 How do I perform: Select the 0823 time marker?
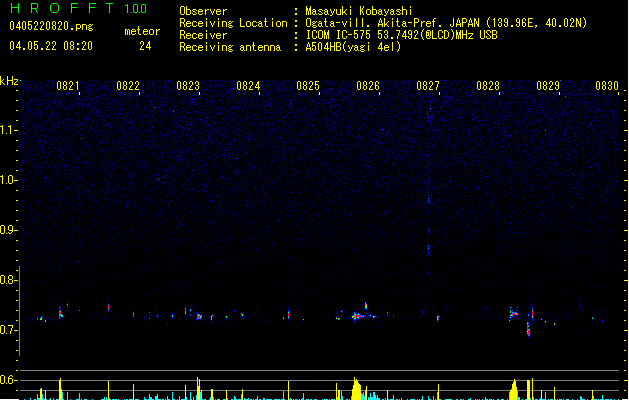point(188,85)
